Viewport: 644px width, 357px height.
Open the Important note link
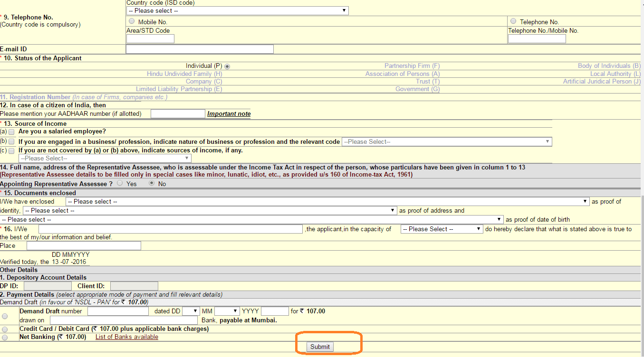(x=228, y=113)
